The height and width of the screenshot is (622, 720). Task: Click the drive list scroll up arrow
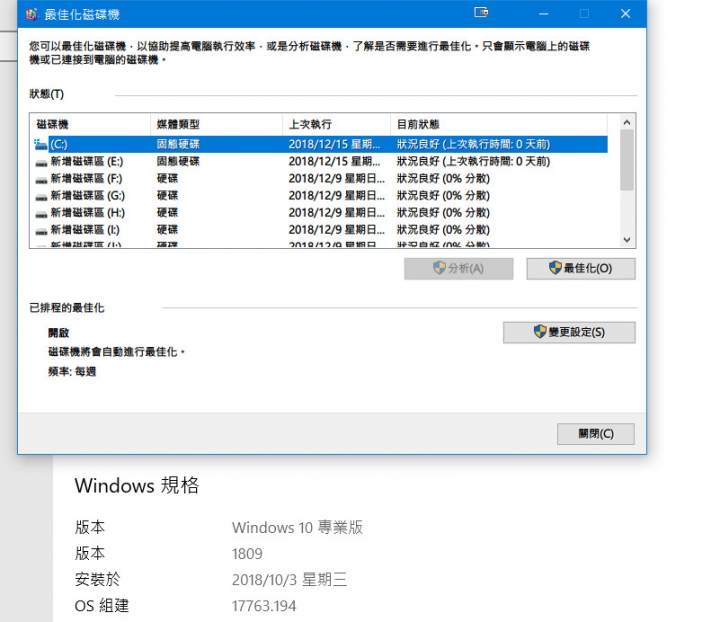point(627,123)
